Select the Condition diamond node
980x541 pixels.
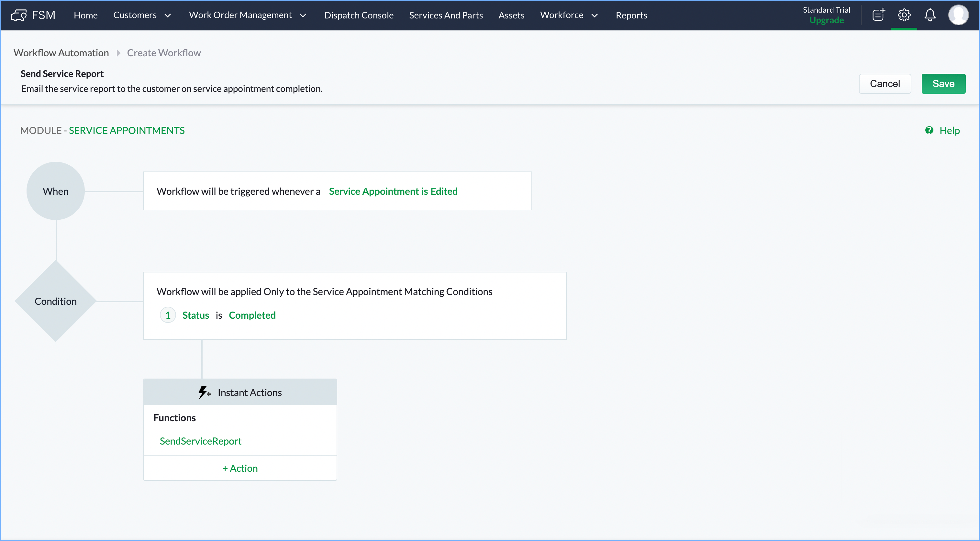point(56,301)
